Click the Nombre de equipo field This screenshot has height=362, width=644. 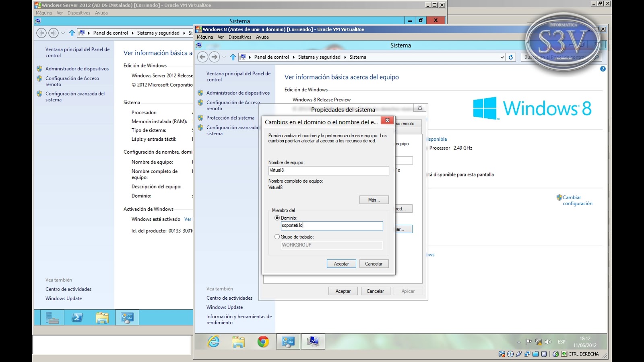(x=328, y=171)
